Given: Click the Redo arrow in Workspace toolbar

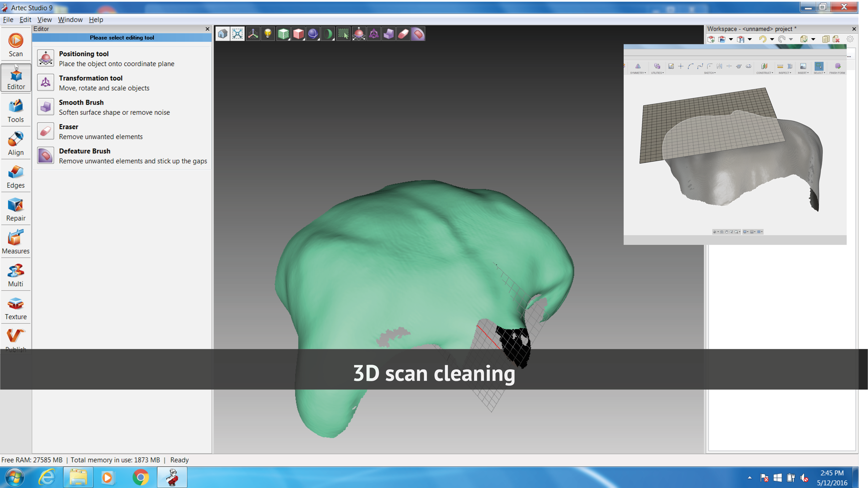Looking at the screenshot, I should [782, 39].
